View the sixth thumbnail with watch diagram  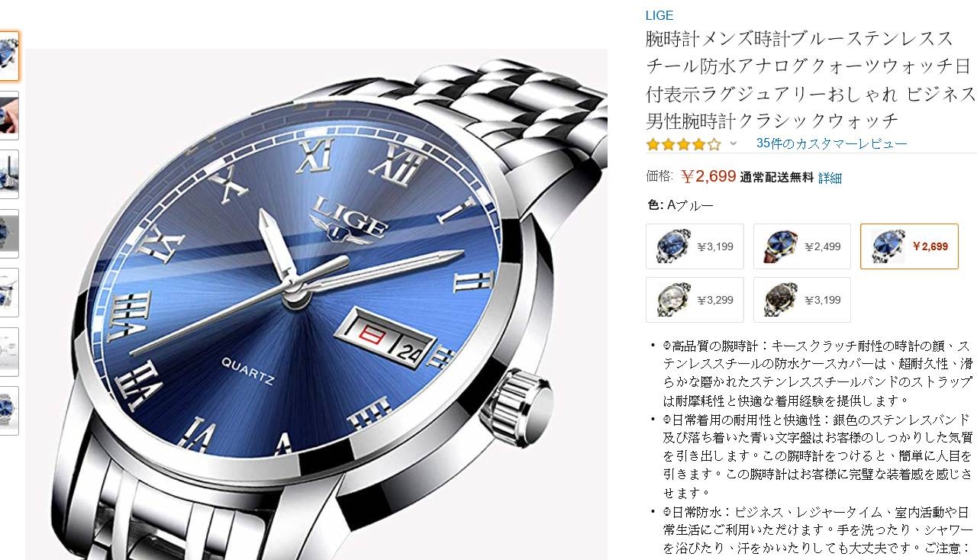pyautogui.click(x=9, y=352)
